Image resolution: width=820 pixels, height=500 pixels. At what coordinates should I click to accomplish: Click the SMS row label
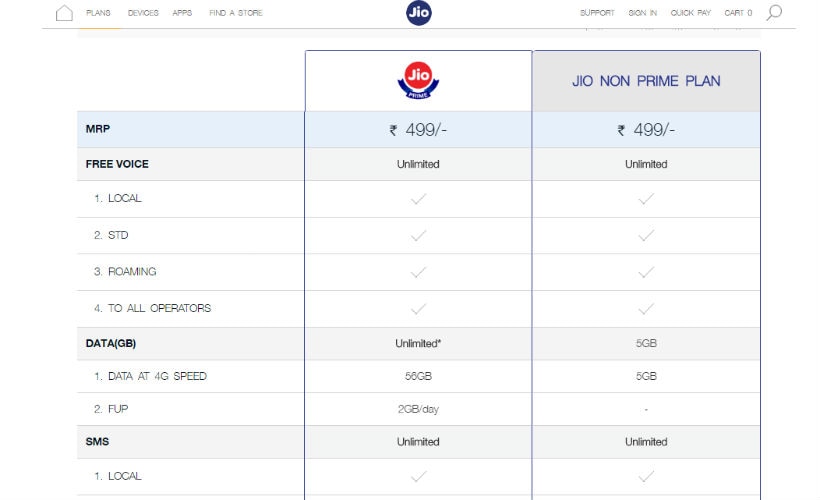97,442
